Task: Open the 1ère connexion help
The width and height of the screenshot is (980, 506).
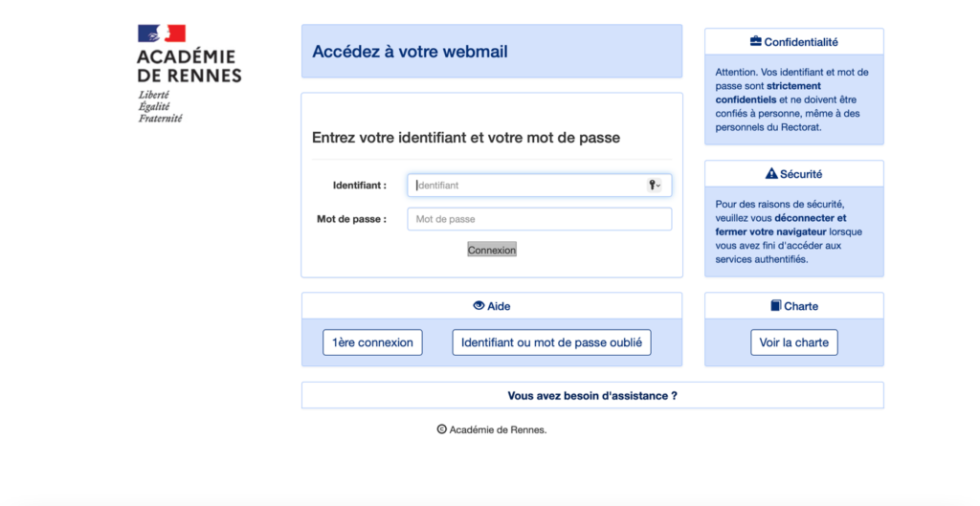Action: (372, 342)
